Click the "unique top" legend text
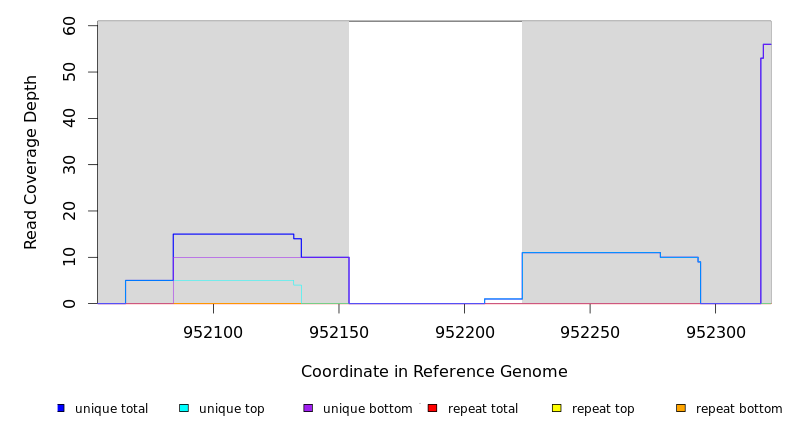Viewport: 792px width, 432px height. point(231,409)
